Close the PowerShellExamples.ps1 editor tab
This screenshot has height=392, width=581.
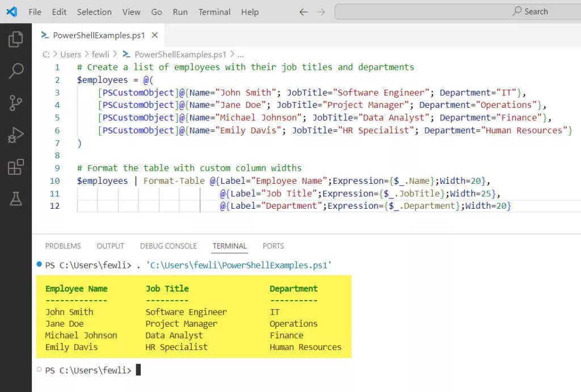154,35
